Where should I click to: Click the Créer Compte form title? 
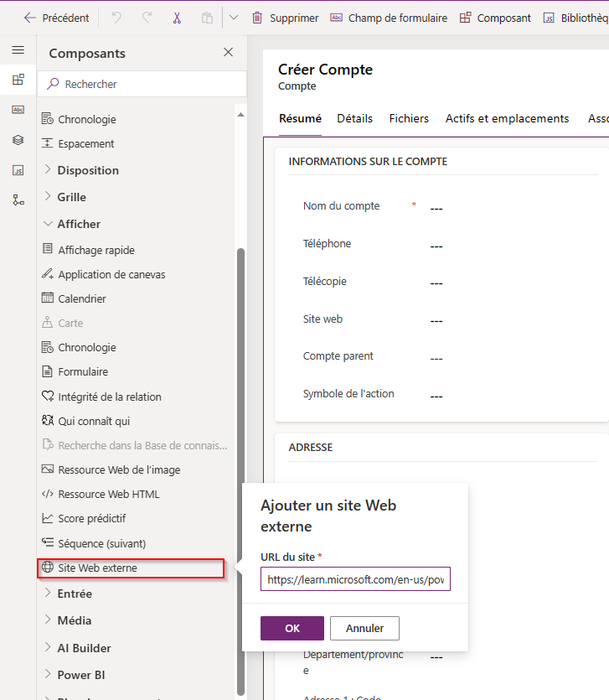pos(325,70)
